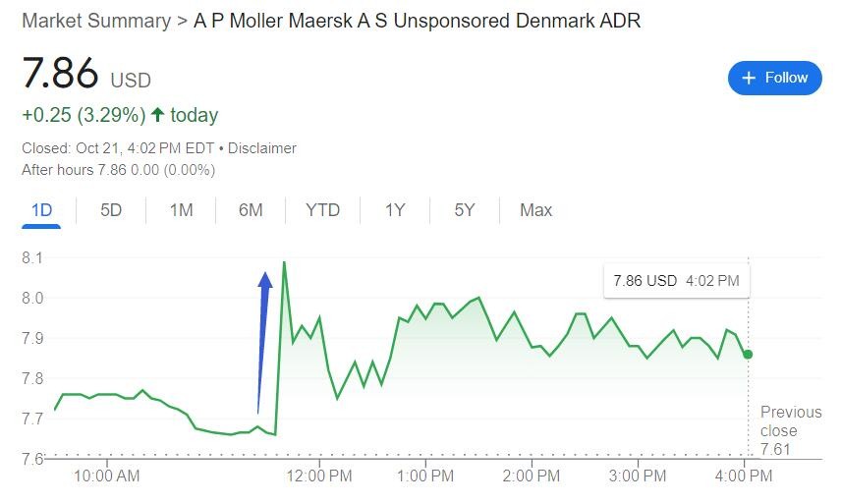
Task: Select the YTD range tab
Action: (322, 210)
